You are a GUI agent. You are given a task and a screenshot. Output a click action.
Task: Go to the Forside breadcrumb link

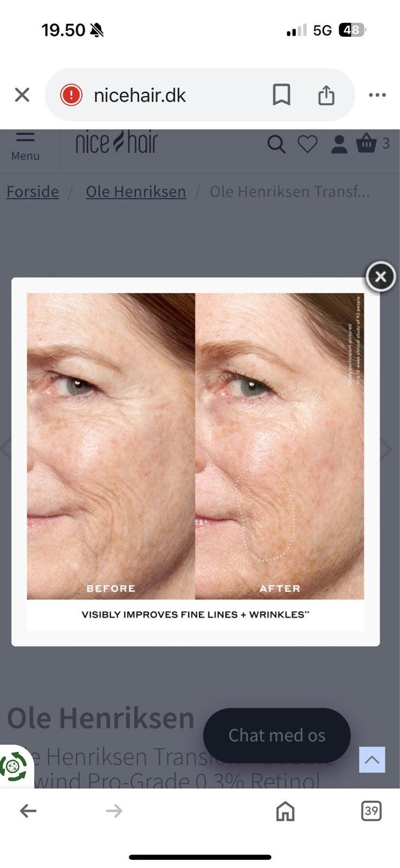(33, 192)
